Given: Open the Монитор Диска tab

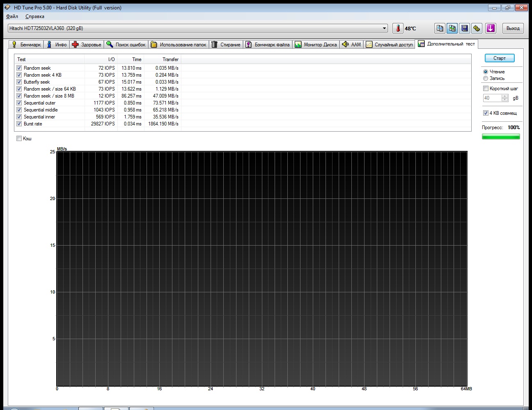Looking at the screenshot, I should point(316,45).
